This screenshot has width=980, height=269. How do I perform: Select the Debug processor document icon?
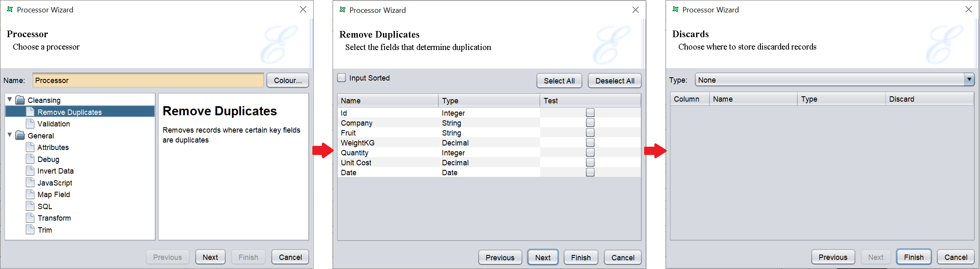[x=30, y=159]
